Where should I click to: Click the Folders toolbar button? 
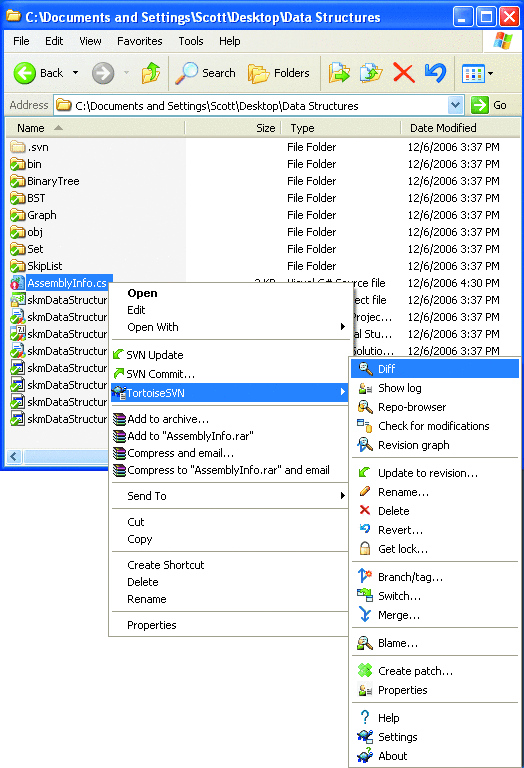[x=279, y=73]
